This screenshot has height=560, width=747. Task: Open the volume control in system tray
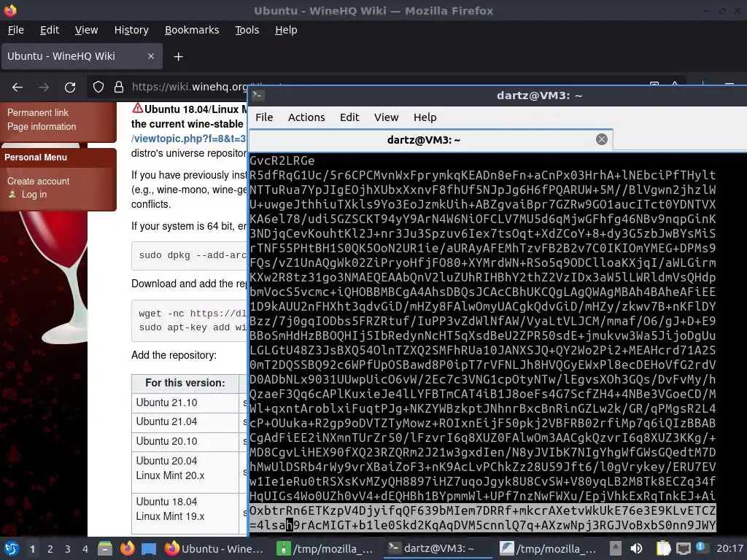[x=636, y=548]
